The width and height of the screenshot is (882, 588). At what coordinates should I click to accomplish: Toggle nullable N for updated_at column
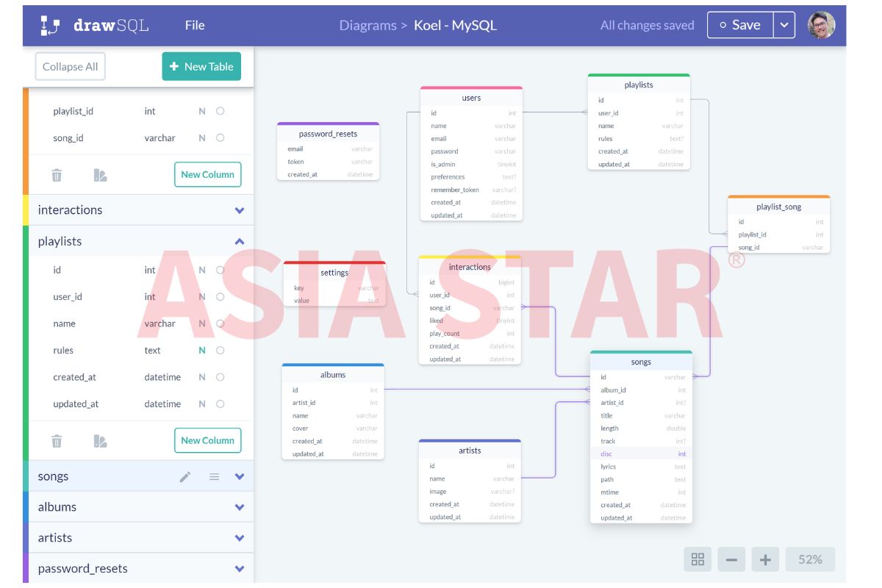coord(202,404)
